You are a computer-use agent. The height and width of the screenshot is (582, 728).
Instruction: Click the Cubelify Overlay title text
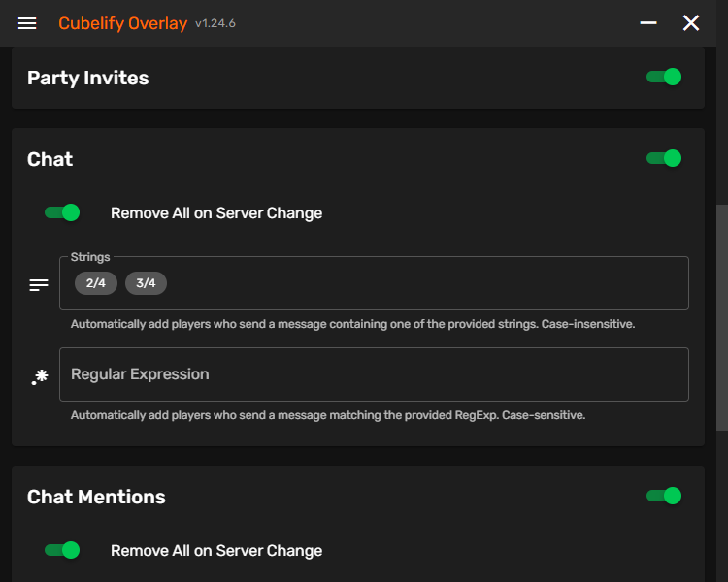pos(122,23)
